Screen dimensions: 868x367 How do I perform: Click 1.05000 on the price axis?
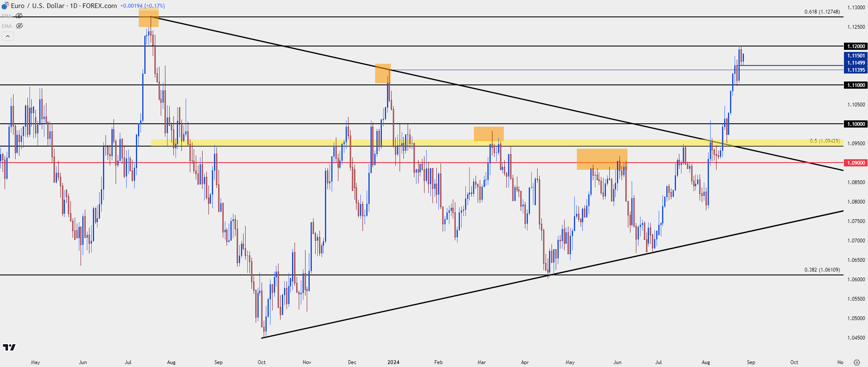tap(856, 318)
